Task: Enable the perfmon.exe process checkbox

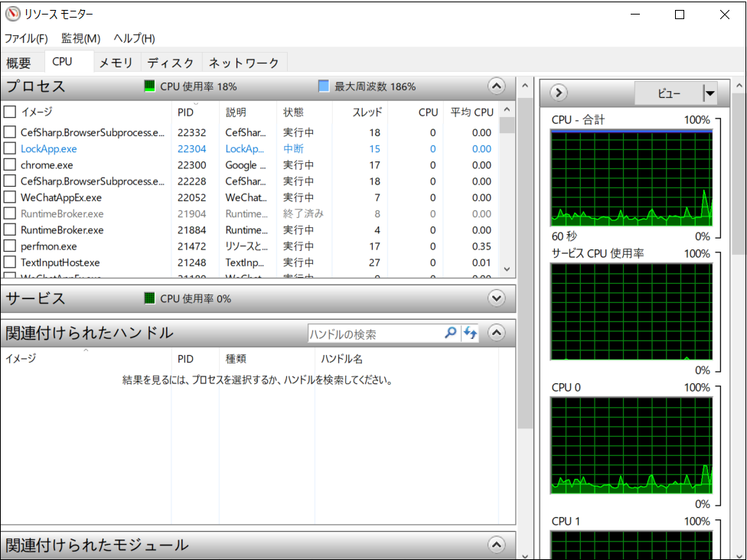Action: tap(10, 246)
